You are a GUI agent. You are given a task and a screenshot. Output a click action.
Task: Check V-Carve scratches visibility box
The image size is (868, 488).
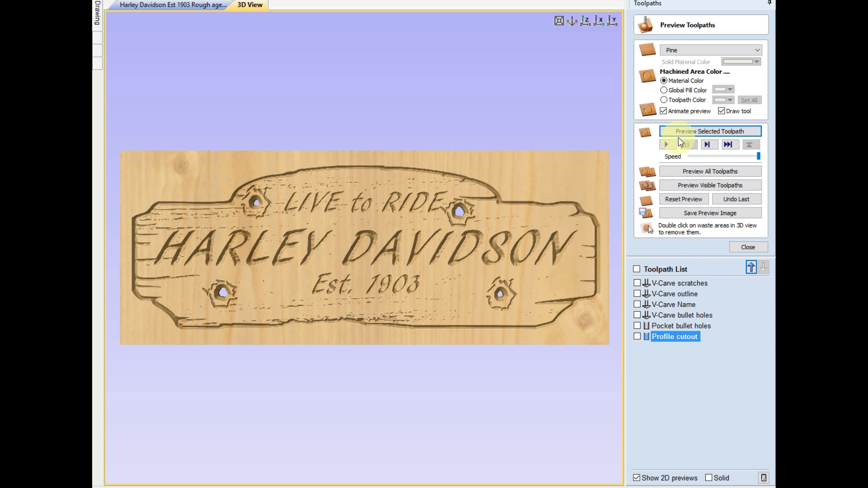coord(637,283)
